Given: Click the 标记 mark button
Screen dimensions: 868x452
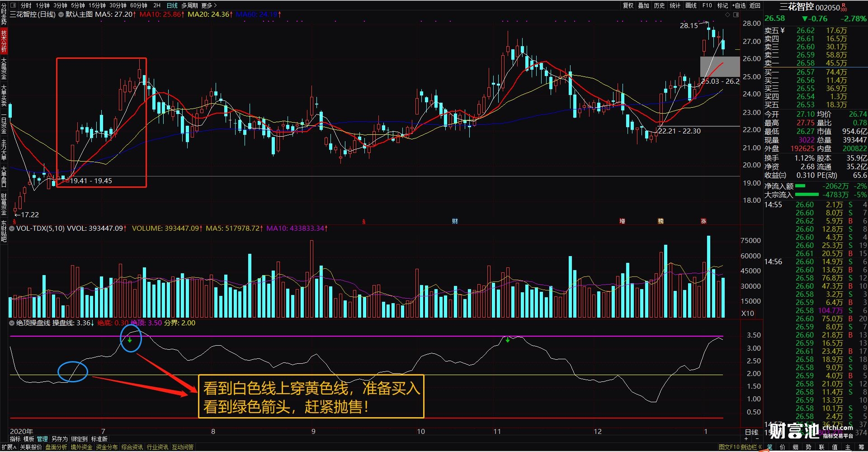Looking at the screenshot, I should [722, 5].
